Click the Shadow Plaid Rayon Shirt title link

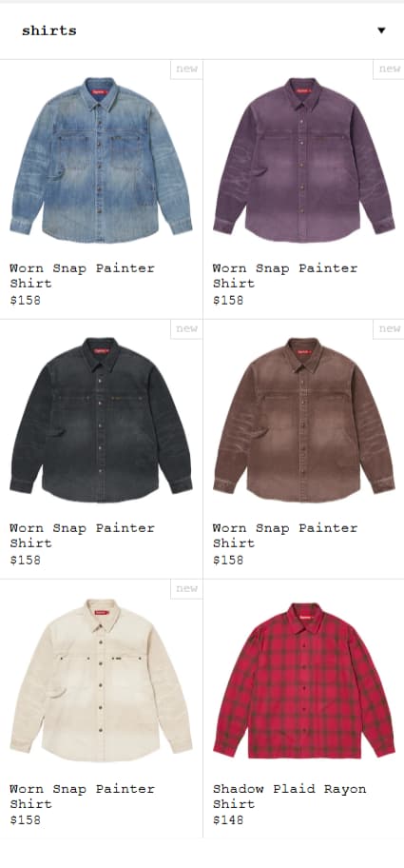(289, 796)
